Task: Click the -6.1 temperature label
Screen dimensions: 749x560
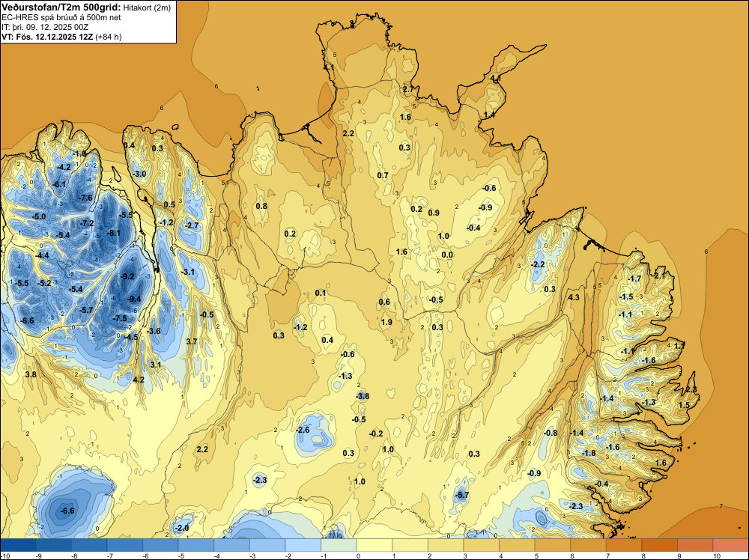Action: [x=59, y=185]
